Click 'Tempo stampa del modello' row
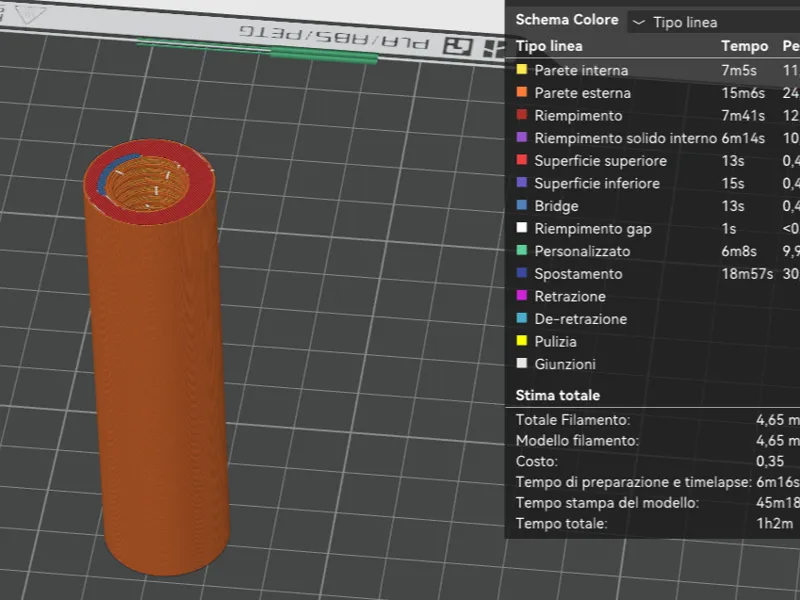The image size is (800, 600). click(658, 503)
